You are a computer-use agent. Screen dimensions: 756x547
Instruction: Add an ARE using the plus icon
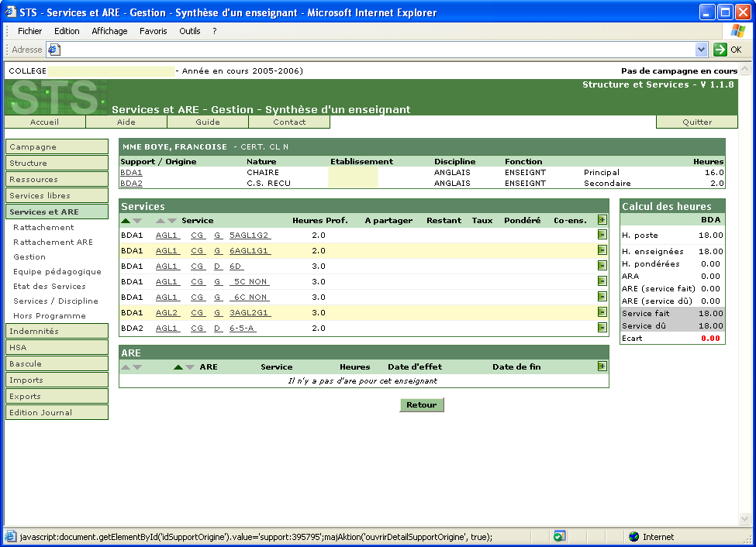pyautogui.click(x=602, y=366)
